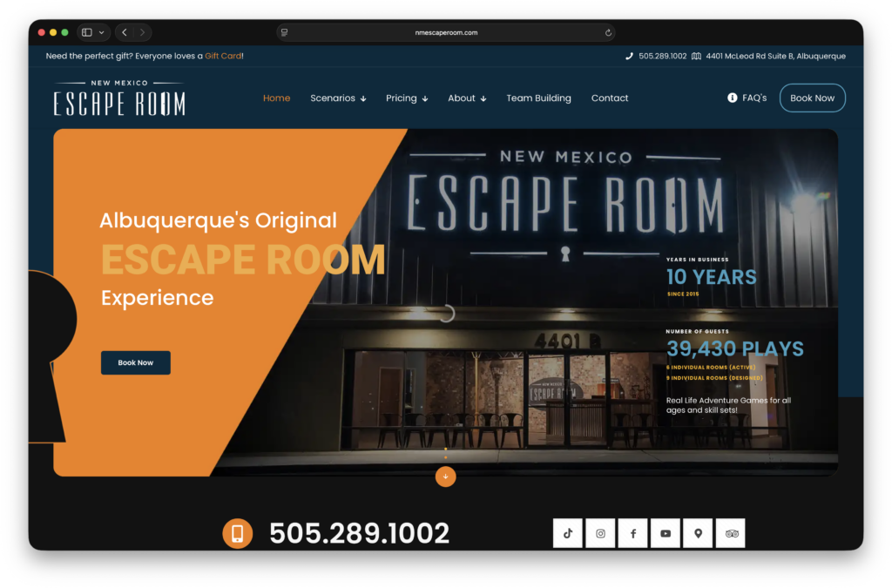
Task: Expand the Scenarios dropdown
Action: tap(338, 98)
